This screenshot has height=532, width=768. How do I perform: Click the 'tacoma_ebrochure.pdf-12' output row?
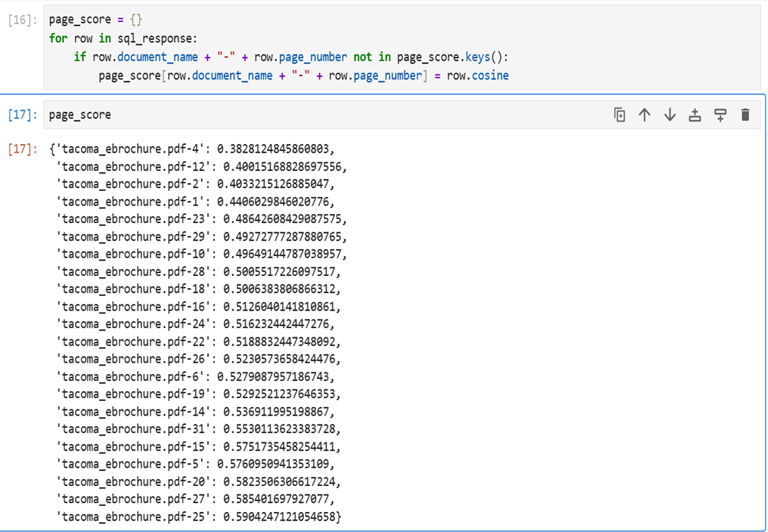tap(201, 166)
